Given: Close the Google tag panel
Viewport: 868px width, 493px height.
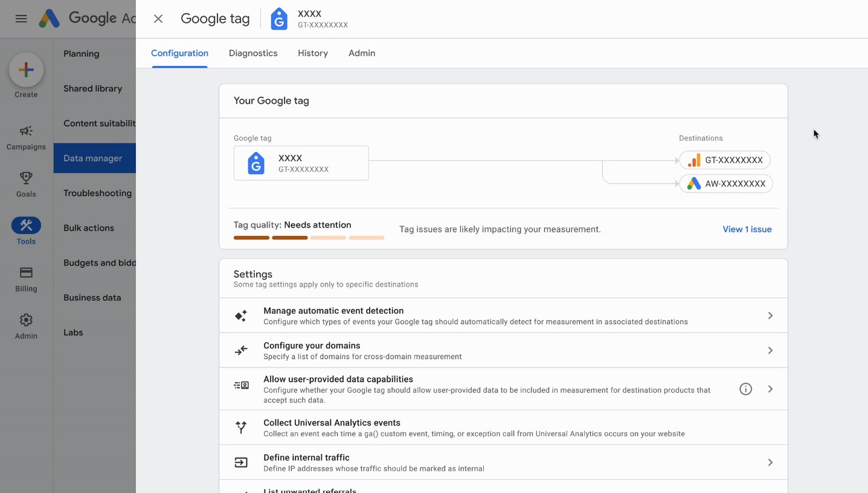Looking at the screenshot, I should [x=158, y=19].
